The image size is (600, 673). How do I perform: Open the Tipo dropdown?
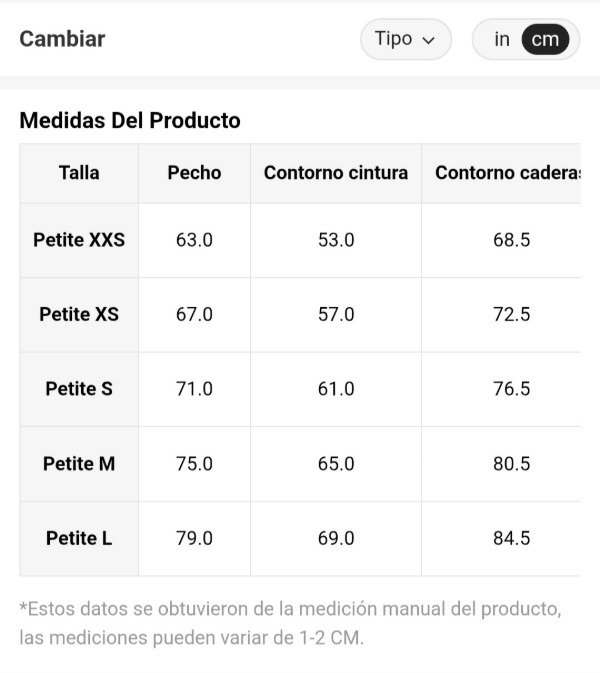point(405,40)
